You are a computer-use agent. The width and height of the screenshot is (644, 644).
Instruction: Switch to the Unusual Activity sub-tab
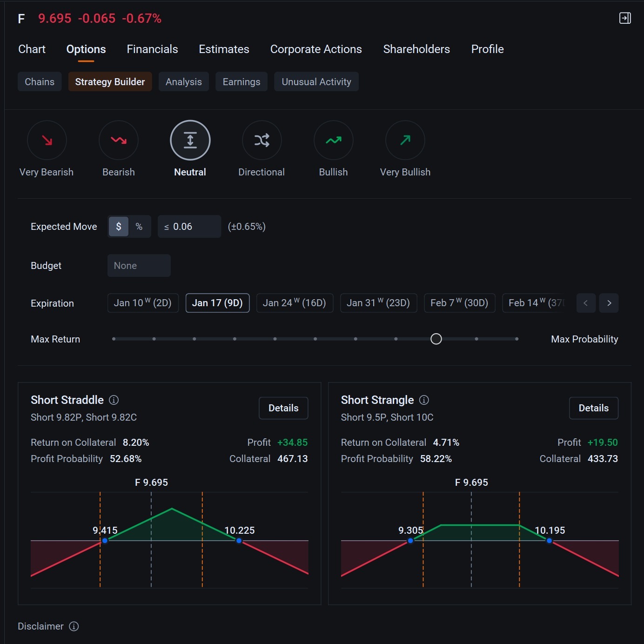coord(316,82)
